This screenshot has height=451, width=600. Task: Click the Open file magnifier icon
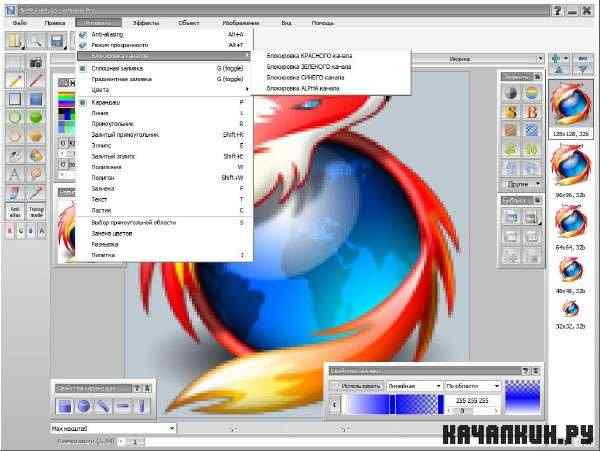[x=36, y=41]
